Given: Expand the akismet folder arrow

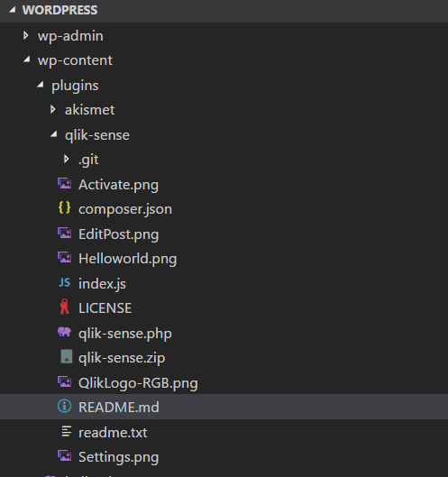Looking at the screenshot, I should point(53,109).
